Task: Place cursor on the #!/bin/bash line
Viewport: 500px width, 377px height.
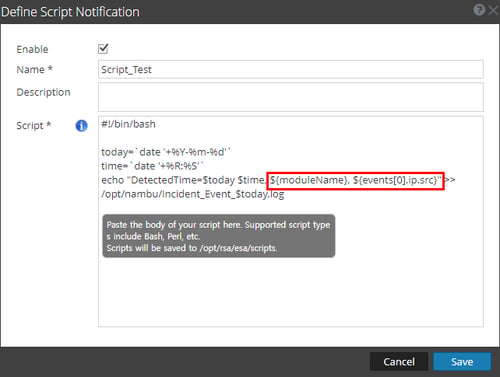Action: click(128, 124)
